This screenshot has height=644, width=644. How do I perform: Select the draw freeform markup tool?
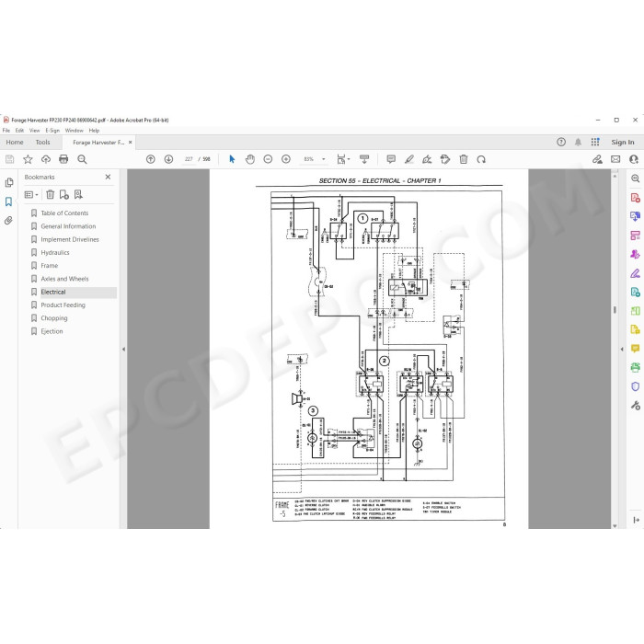tap(427, 159)
